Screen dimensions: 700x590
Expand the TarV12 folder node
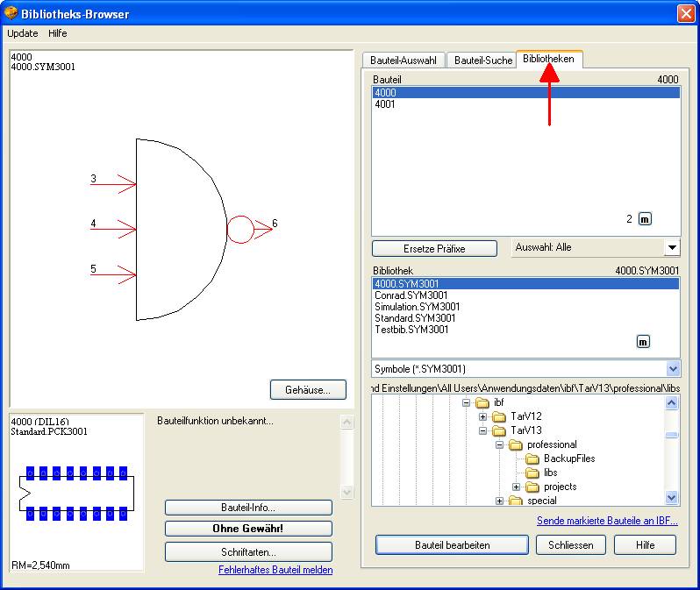[x=482, y=416]
